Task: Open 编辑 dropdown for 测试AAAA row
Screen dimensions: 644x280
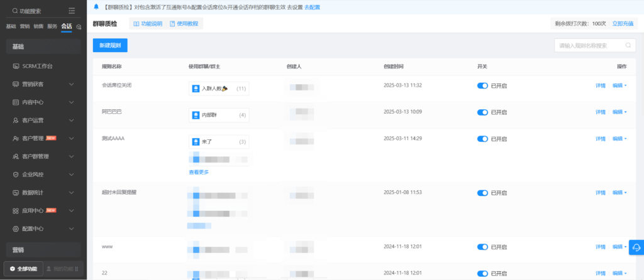Action: click(x=619, y=139)
